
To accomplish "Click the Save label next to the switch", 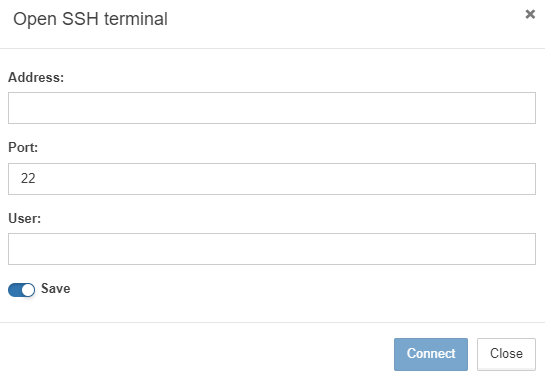I will pos(56,288).
